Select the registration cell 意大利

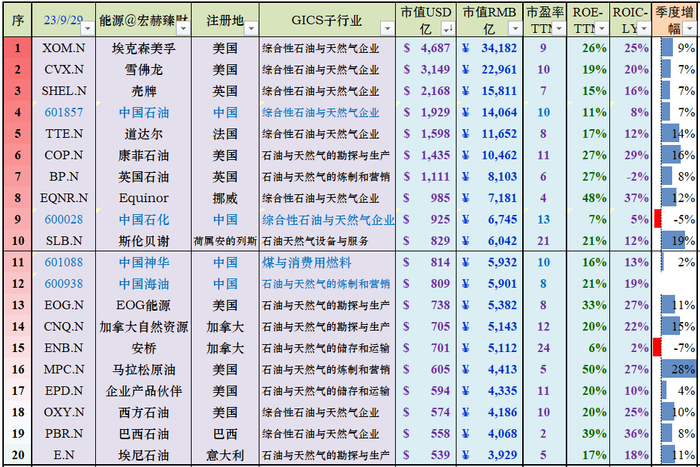(225, 455)
